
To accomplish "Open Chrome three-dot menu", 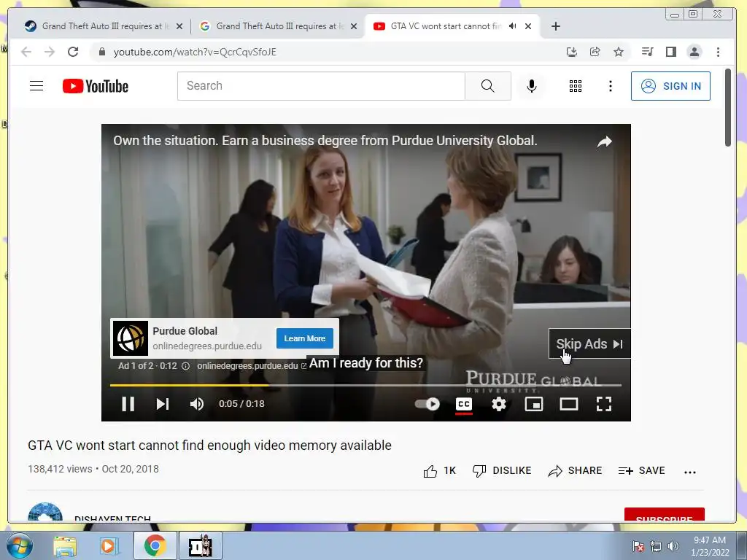I will tap(718, 52).
